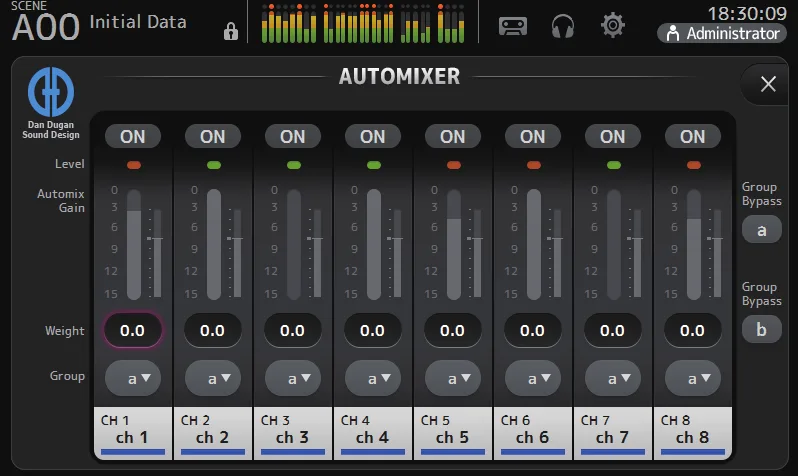Click the scene lock padlock icon
The height and width of the screenshot is (476, 798).
(231, 32)
